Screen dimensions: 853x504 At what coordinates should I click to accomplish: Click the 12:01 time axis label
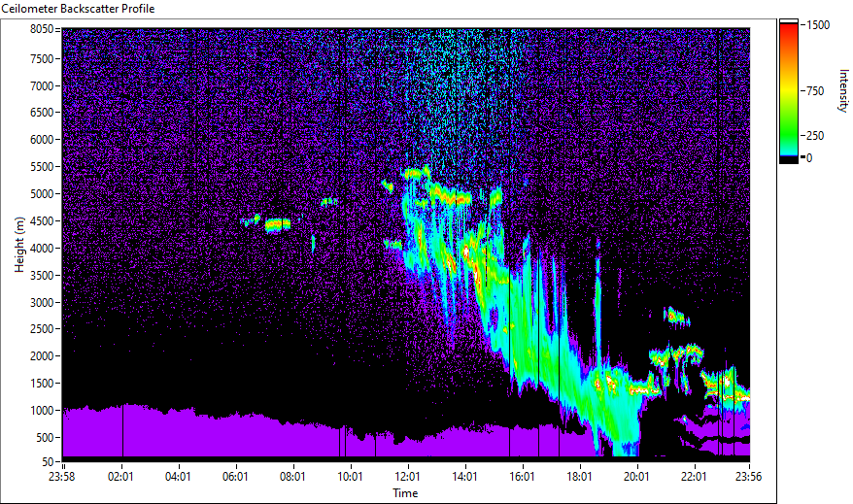click(x=407, y=477)
